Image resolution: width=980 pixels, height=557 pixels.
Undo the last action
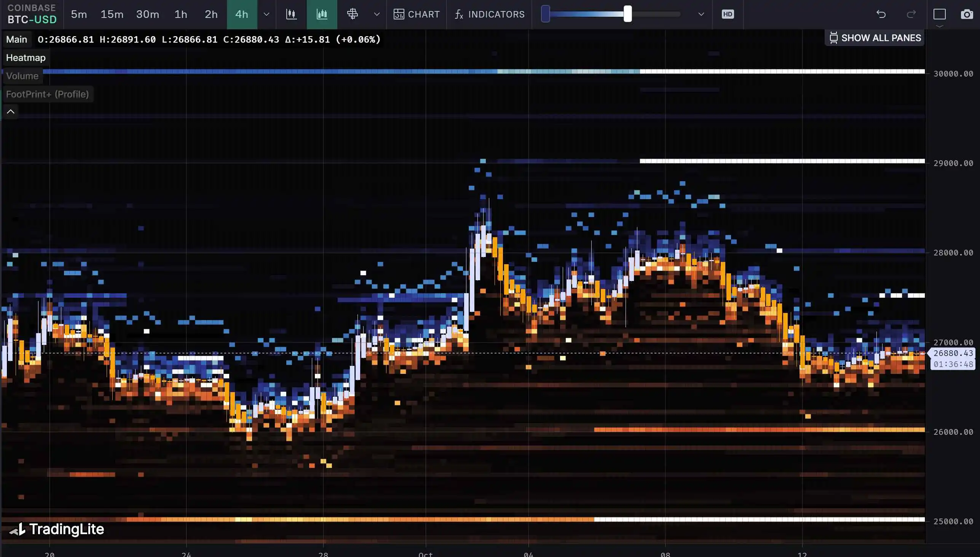(881, 14)
